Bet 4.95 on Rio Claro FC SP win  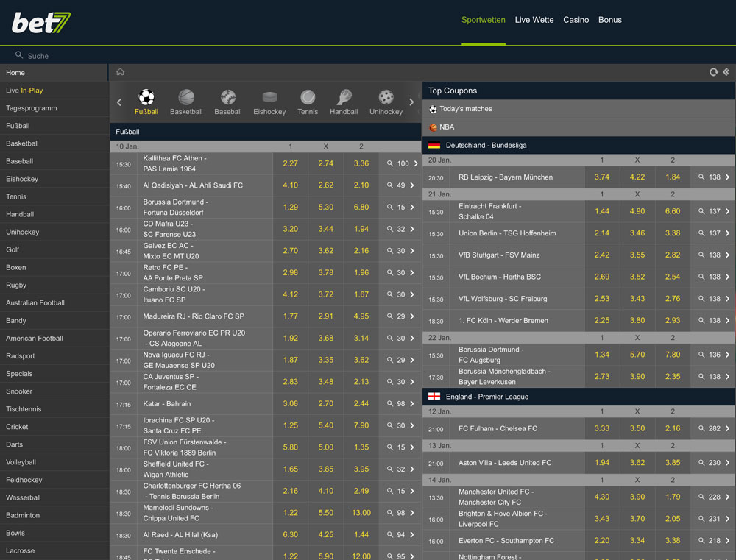coord(361,316)
